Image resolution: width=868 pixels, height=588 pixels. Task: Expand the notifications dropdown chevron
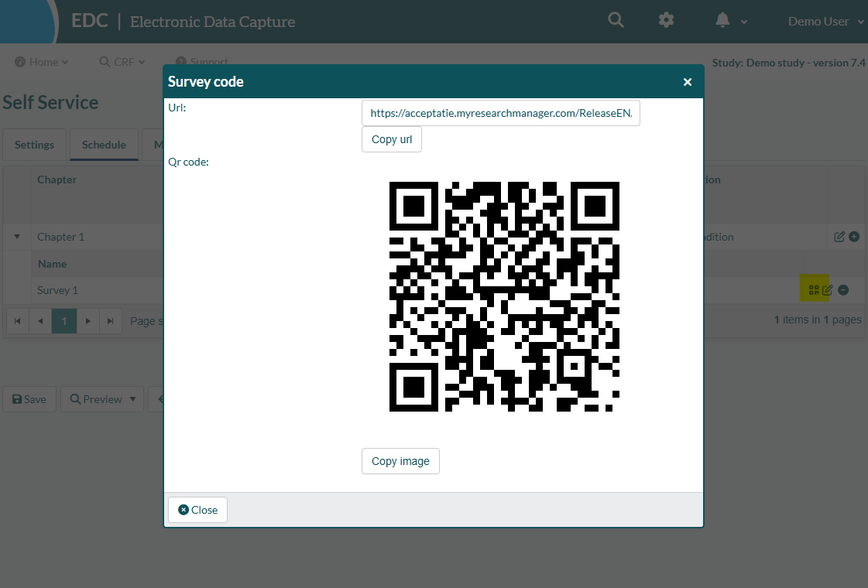[x=744, y=22]
